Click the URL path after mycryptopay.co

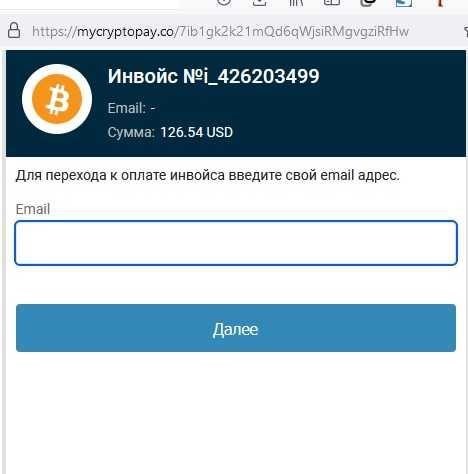(x=292, y=32)
